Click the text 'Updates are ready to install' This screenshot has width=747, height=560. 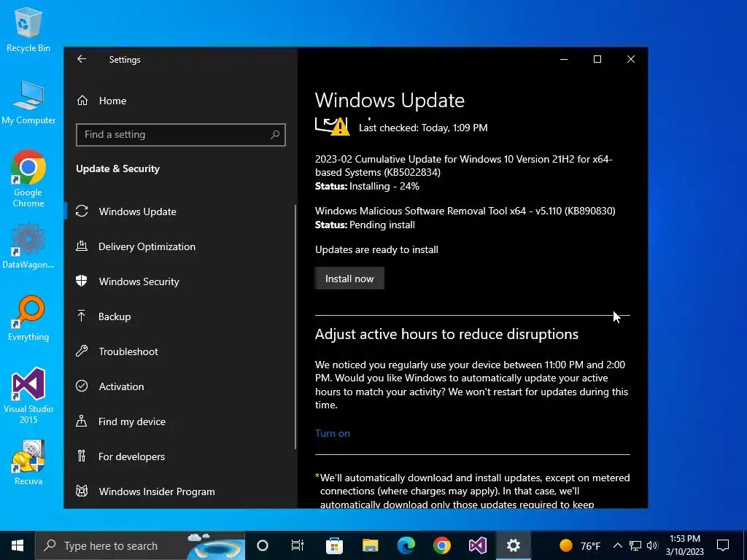pos(376,249)
